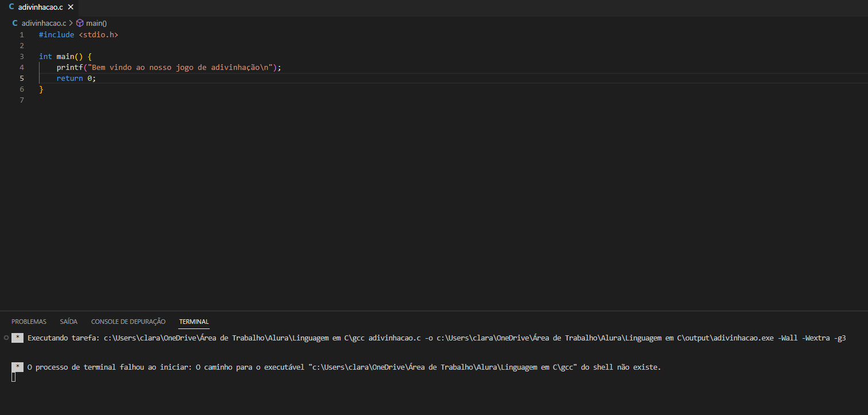Click the 'return 0;' statement
The width and height of the screenshot is (868, 415).
pos(76,78)
